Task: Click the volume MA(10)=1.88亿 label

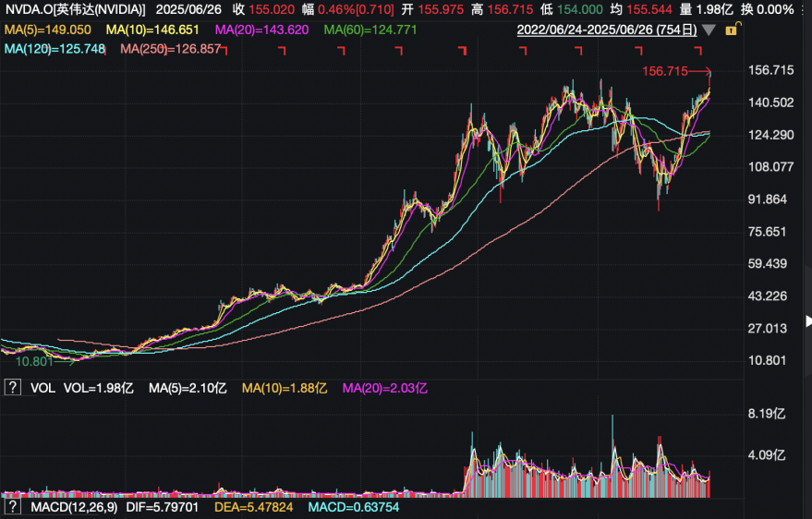Action: 285,388
